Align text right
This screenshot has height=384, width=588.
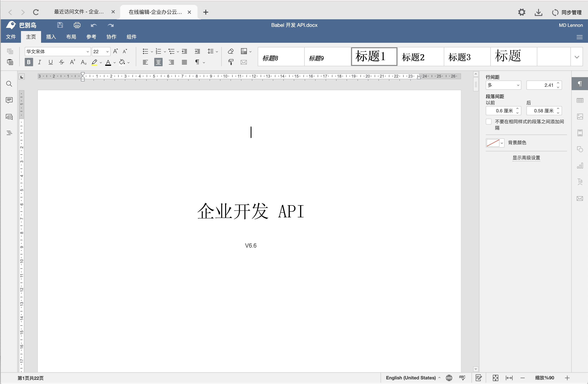[x=171, y=62]
